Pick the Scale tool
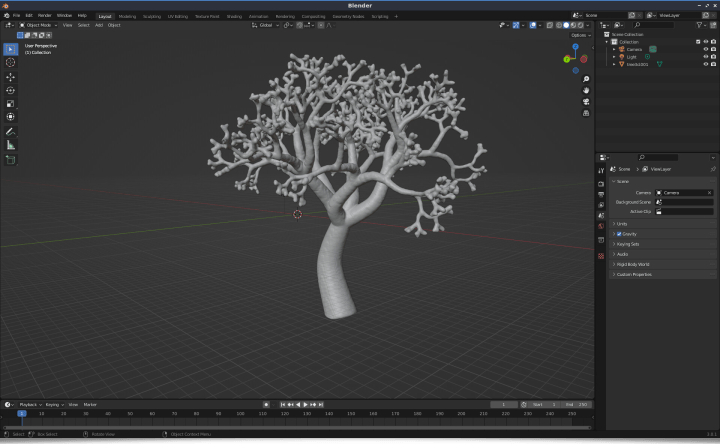 tap(11, 104)
